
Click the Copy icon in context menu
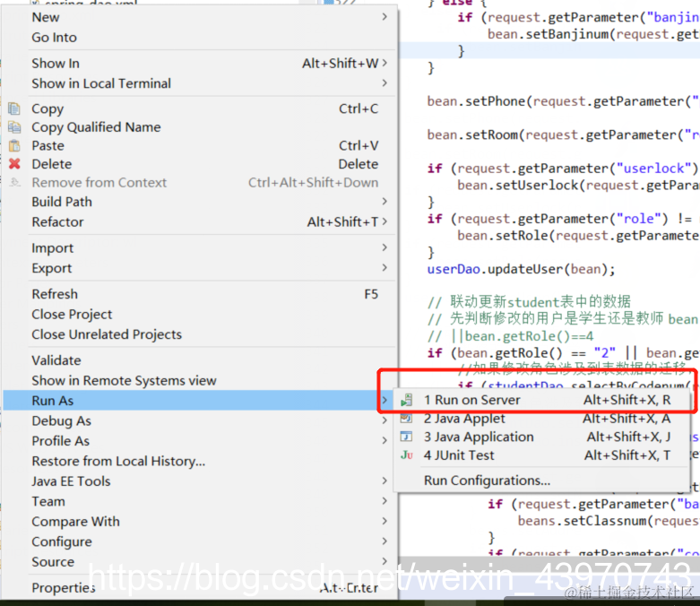click(x=14, y=108)
